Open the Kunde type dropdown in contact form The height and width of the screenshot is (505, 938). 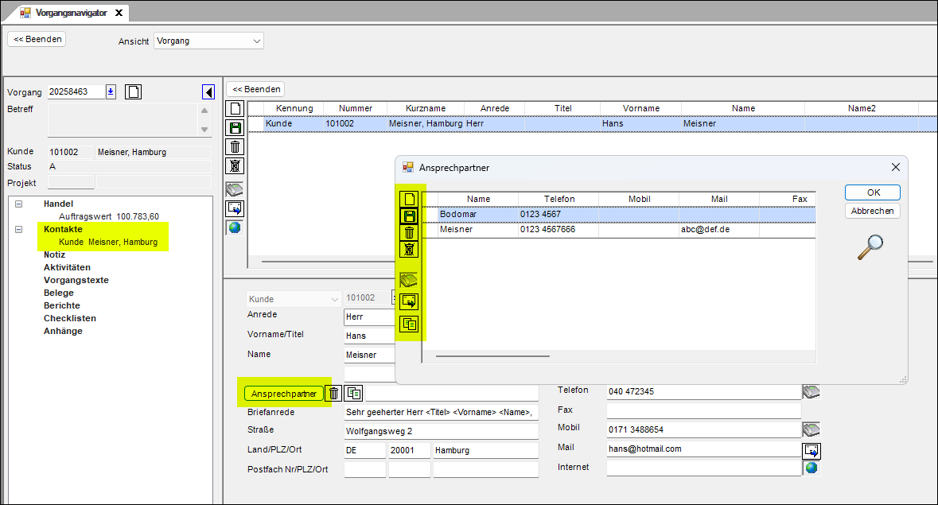click(x=293, y=299)
